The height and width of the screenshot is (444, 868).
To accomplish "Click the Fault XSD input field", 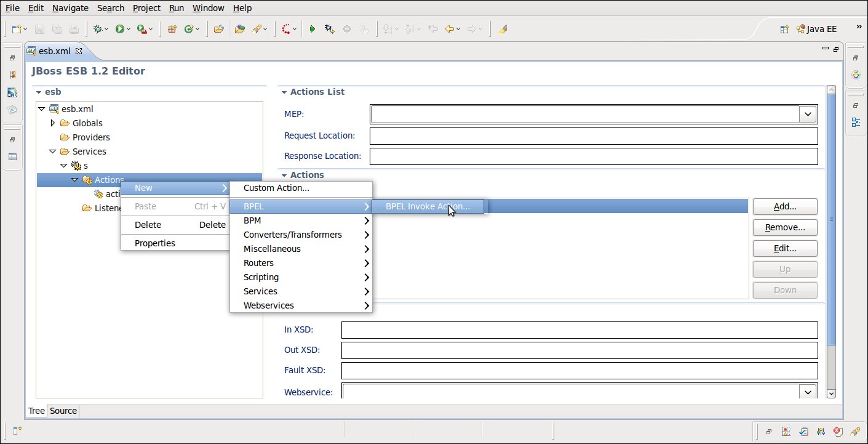I will (579, 371).
